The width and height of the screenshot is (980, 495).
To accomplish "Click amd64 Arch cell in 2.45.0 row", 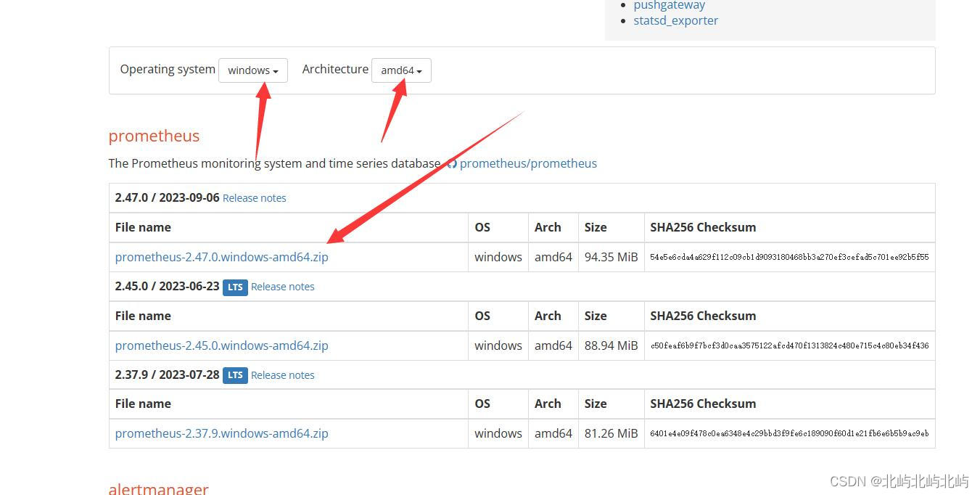I will coord(553,345).
